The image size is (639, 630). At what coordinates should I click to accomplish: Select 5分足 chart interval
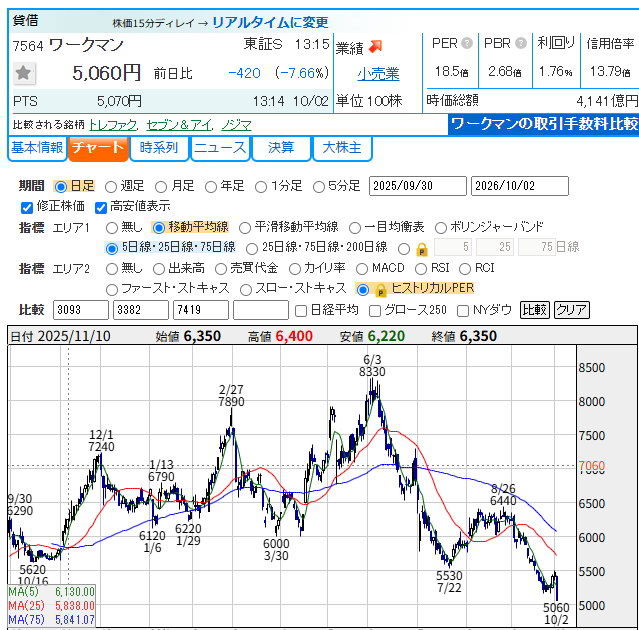coord(319,187)
